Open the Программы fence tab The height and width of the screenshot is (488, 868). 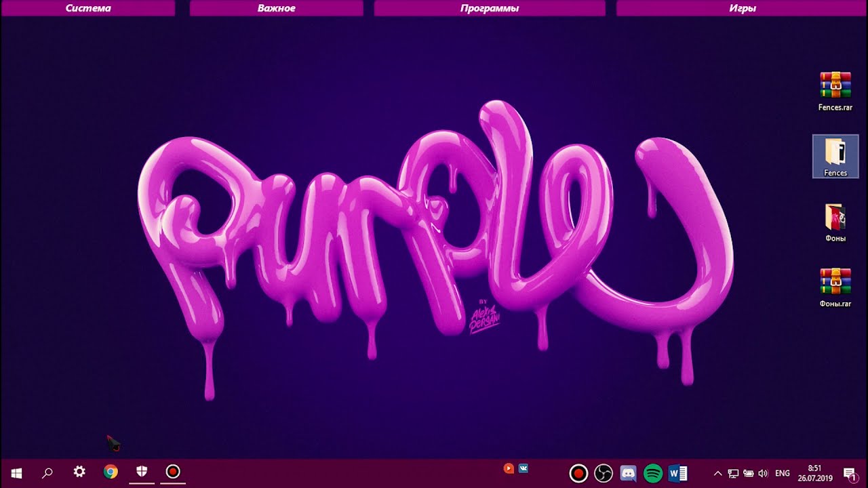(x=490, y=8)
